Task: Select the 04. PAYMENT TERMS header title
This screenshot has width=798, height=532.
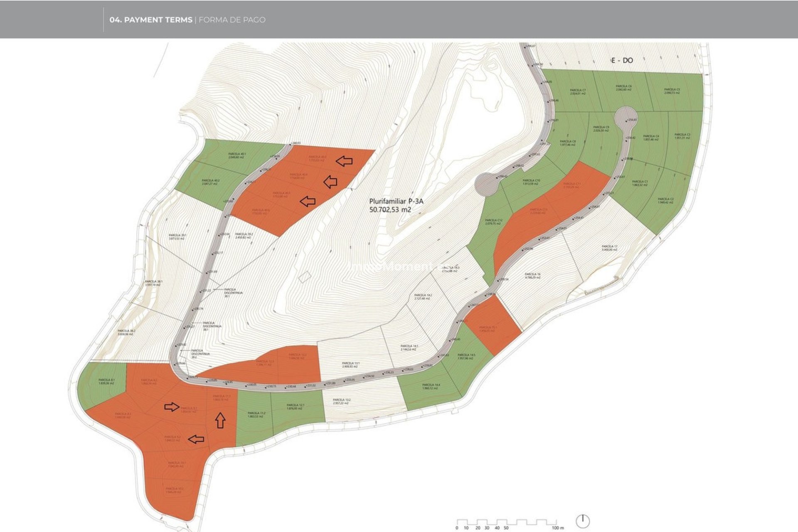Action: [x=150, y=20]
